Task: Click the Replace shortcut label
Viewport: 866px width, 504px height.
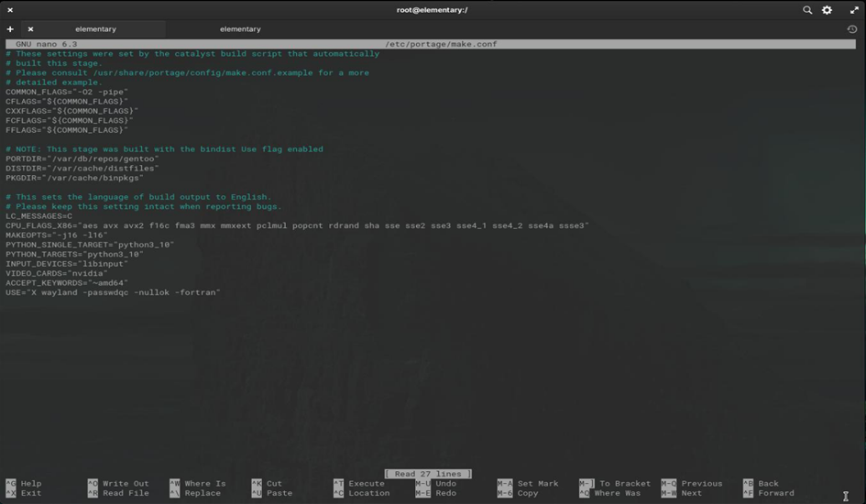Action: 202,493
